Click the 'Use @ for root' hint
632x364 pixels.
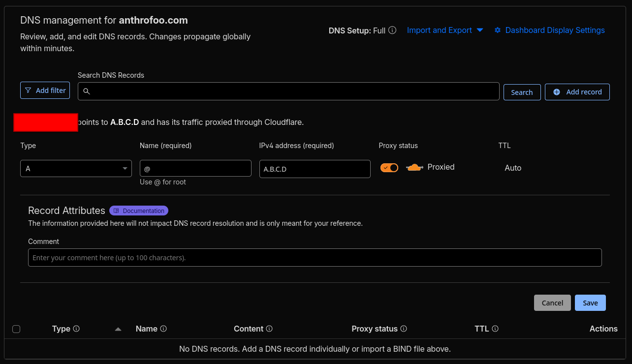(163, 182)
